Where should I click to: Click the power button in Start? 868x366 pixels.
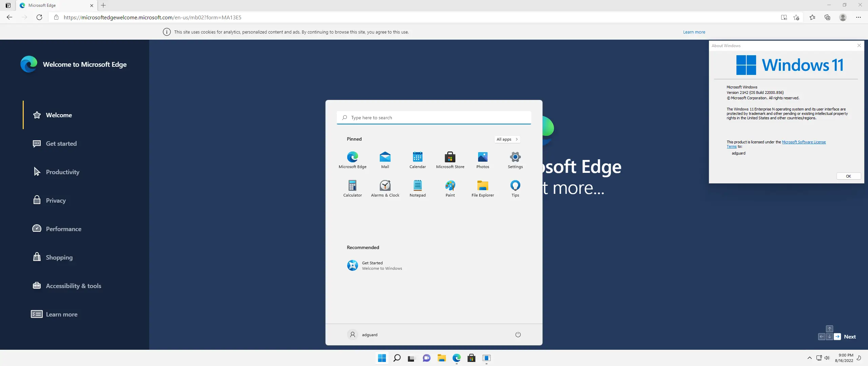tap(518, 334)
